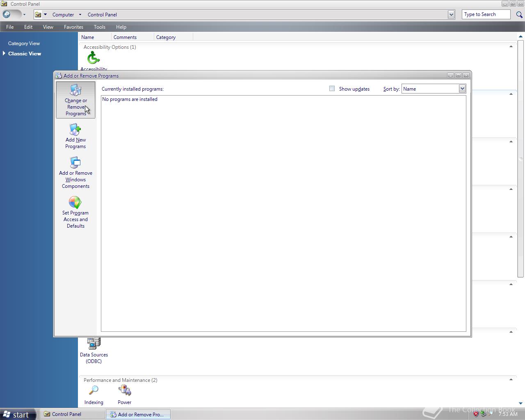This screenshot has height=420, width=525.
Task: Open the Indexing control panel icon
Action: [x=94, y=395]
